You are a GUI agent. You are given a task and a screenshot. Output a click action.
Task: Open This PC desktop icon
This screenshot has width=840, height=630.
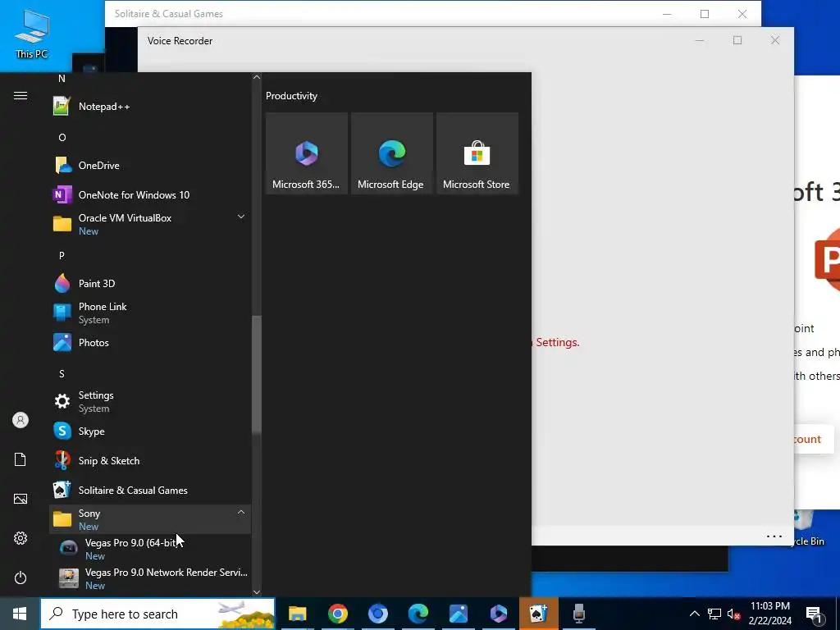(32, 33)
